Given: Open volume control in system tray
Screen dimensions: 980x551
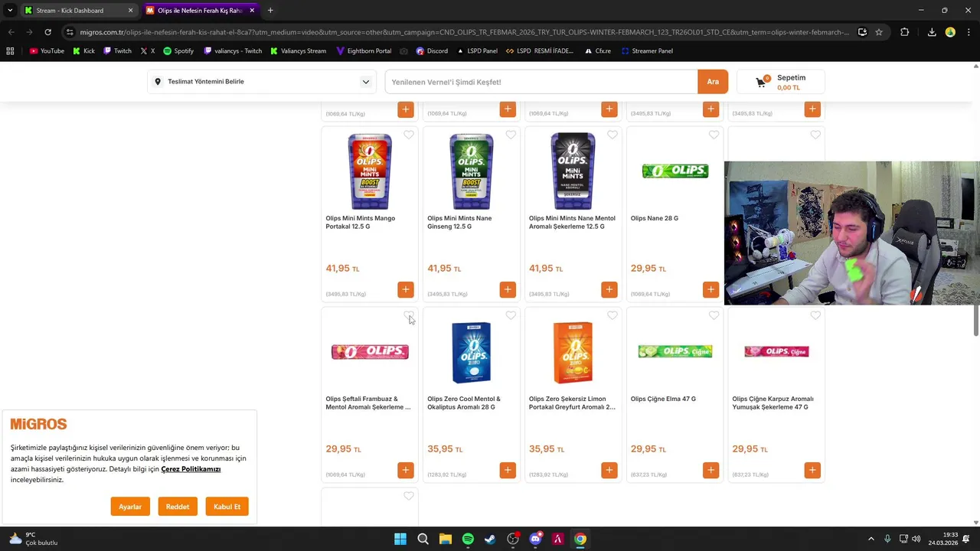Looking at the screenshot, I should (x=916, y=539).
